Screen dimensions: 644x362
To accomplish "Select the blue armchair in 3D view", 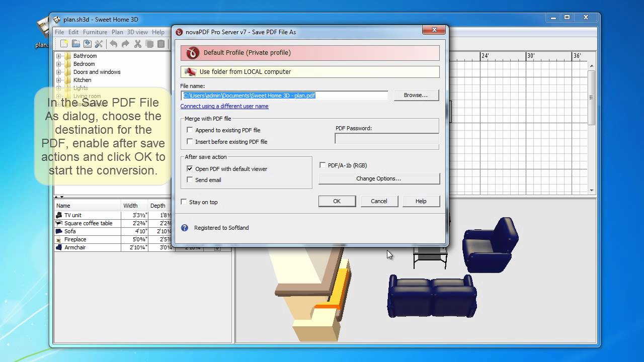I will [x=491, y=245].
